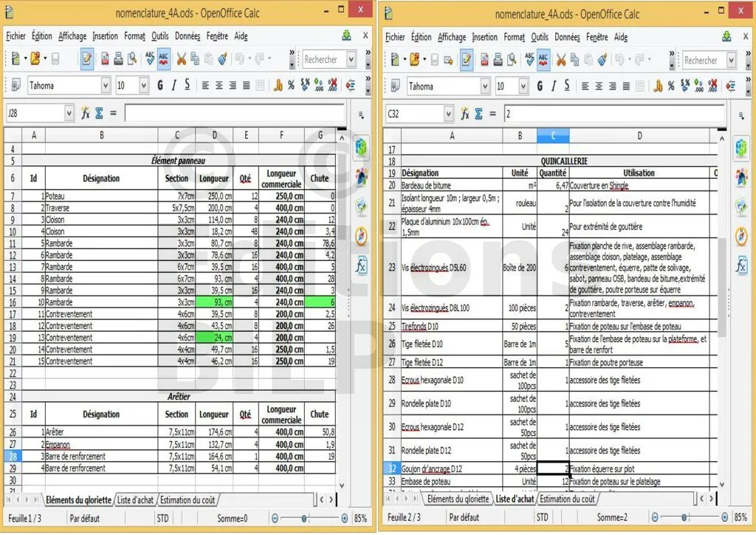Apply percent number format in right window
Image resolution: width=756 pixels, height=535 pixels.
[x=670, y=86]
